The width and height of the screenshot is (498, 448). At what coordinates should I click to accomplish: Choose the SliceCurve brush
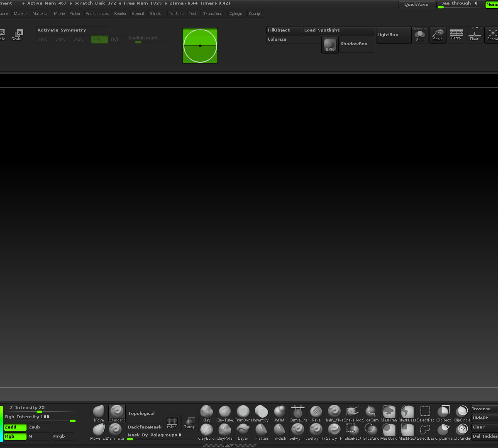pyautogui.click(x=371, y=414)
